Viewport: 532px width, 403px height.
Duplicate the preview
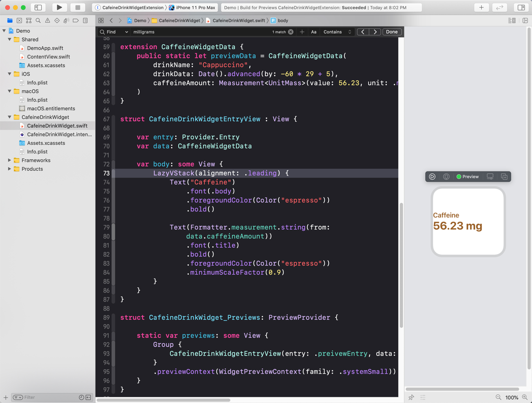pyautogui.click(x=504, y=177)
